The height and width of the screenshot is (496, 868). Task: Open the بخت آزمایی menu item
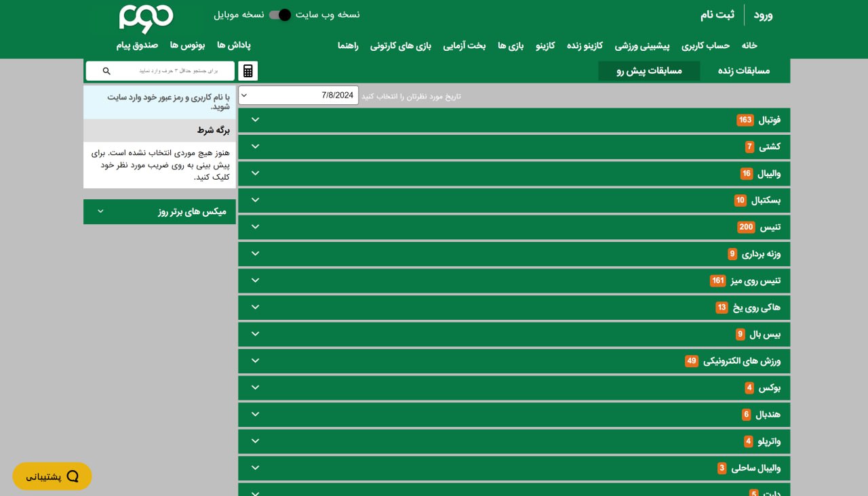(465, 45)
